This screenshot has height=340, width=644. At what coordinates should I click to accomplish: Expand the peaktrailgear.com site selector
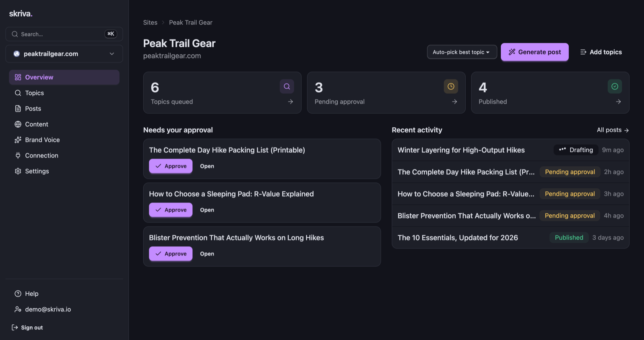64,54
